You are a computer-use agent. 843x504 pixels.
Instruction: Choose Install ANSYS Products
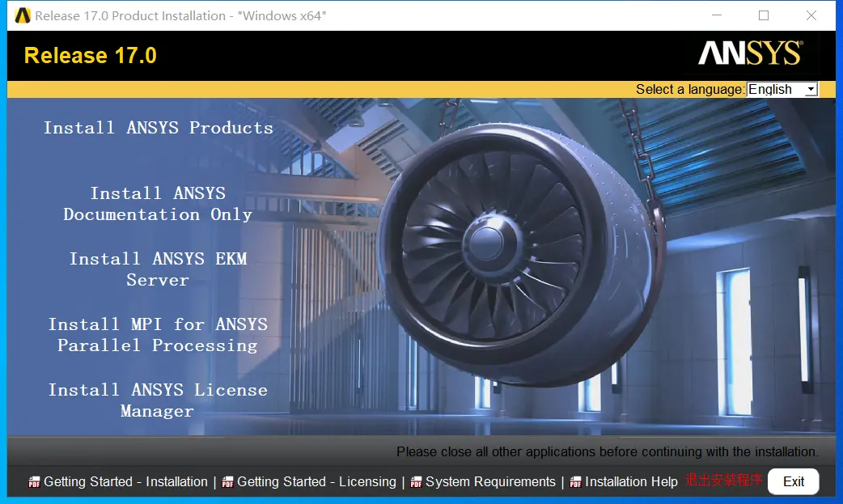158,128
